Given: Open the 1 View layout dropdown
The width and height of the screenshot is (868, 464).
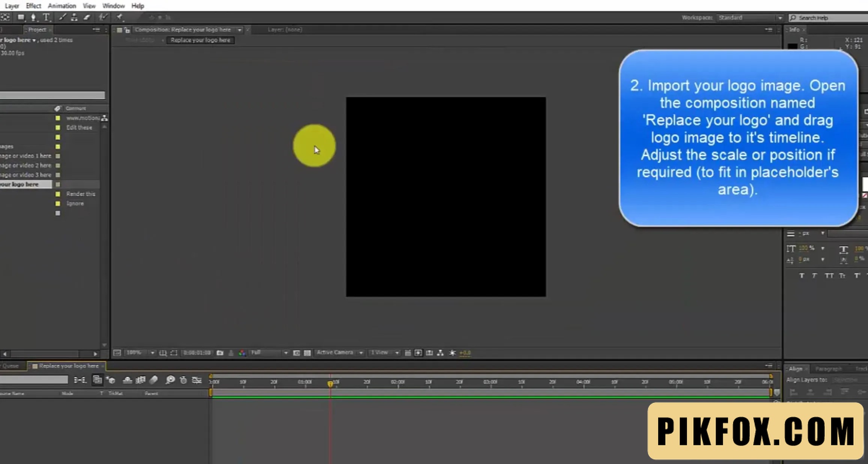Looking at the screenshot, I should tap(384, 353).
